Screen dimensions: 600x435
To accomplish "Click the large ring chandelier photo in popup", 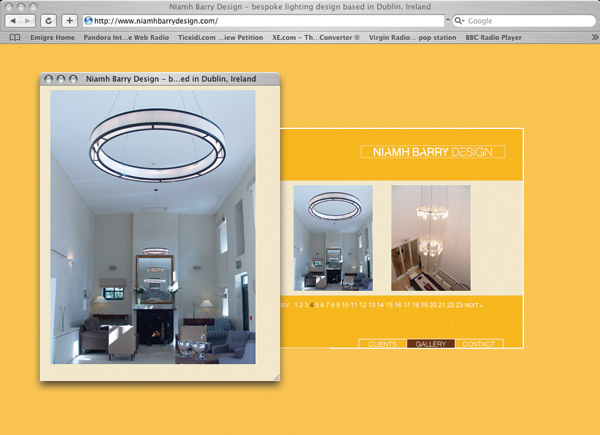I will click(x=153, y=227).
